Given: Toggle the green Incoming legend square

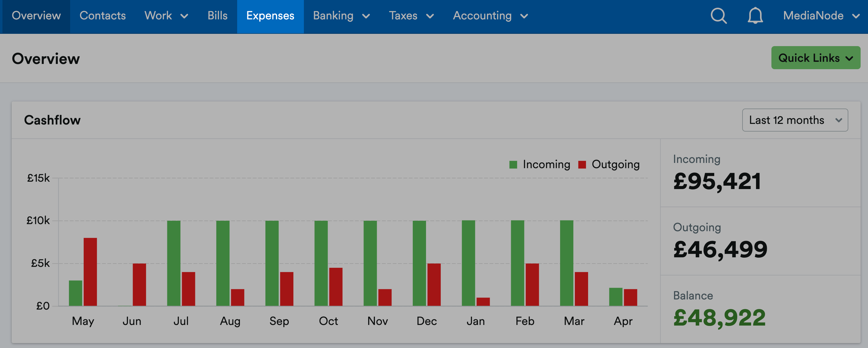Looking at the screenshot, I should (513, 164).
